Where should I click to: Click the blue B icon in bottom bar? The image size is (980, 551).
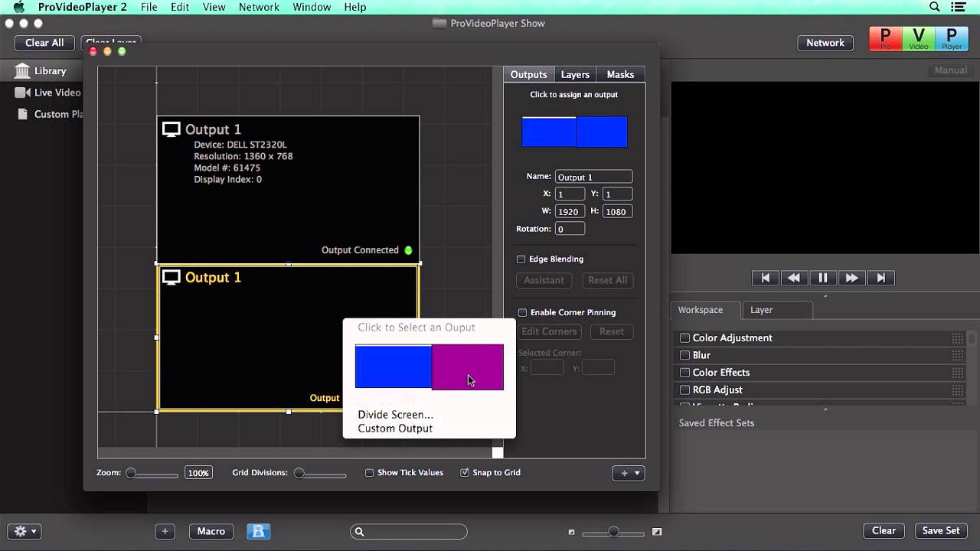coord(259,531)
